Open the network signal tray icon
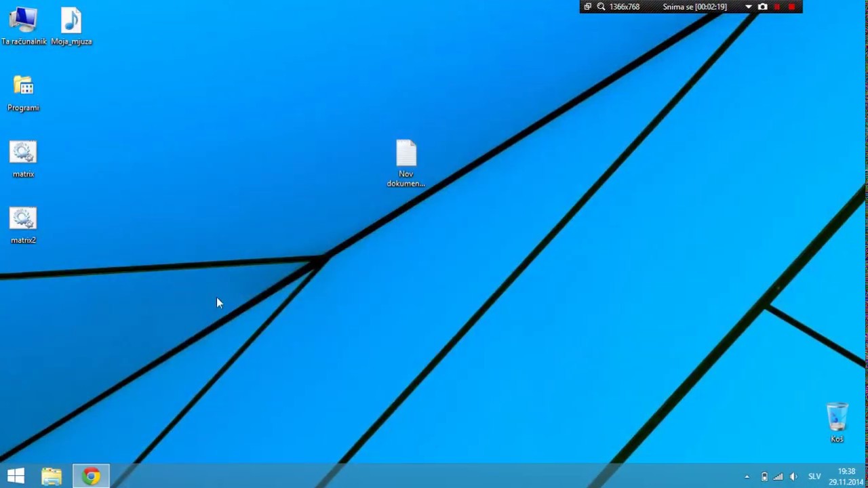Screen dimensions: 868x488 coord(778,477)
